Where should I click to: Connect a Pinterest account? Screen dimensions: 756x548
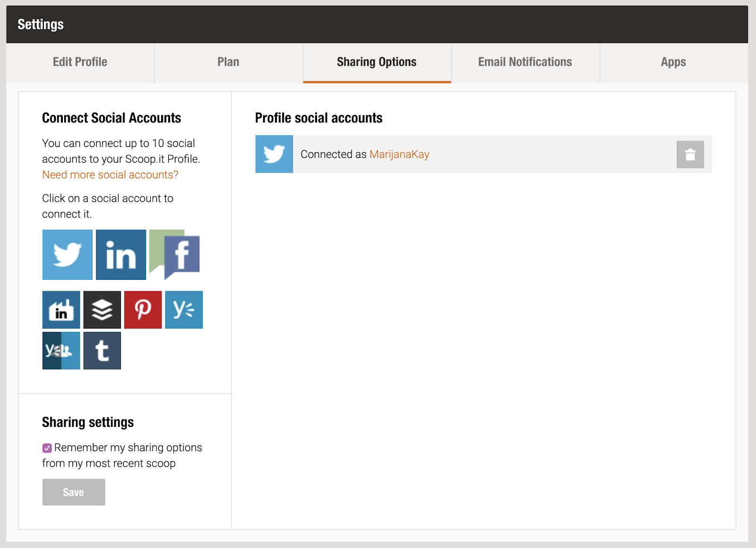tap(143, 310)
